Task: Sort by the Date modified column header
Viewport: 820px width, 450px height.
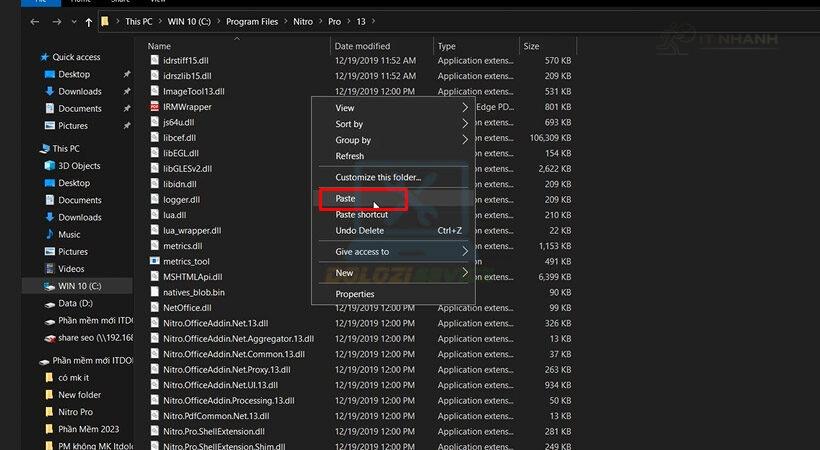Action: click(363, 46)
